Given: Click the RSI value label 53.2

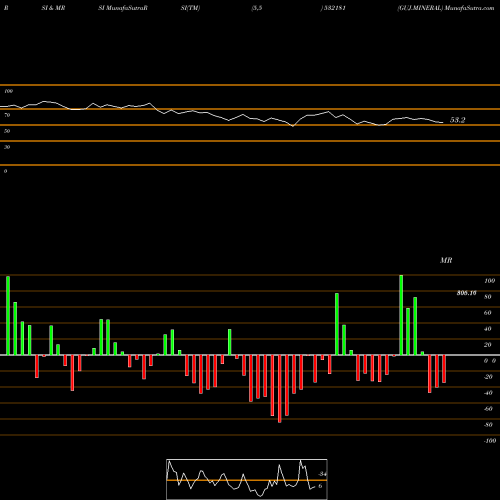Looking at the screenshot, I should coord(457,120).
